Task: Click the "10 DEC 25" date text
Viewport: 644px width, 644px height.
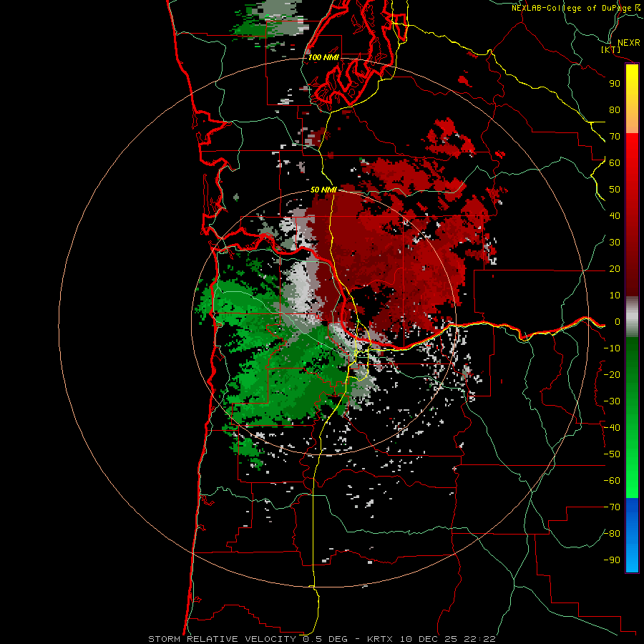Action: pos(428,639)
